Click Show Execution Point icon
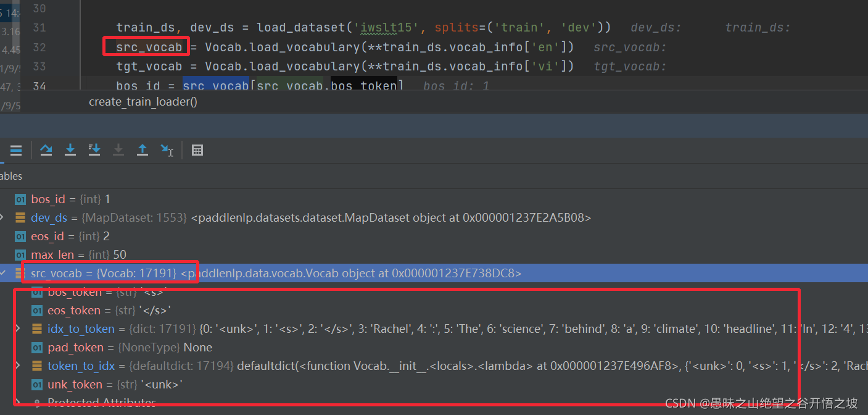The image size is (868, 415). coord(16,150)
